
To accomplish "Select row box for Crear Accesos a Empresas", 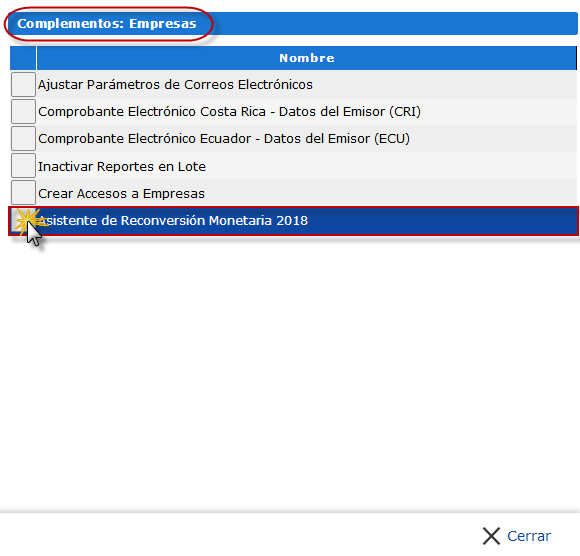I will coord(23,193).
